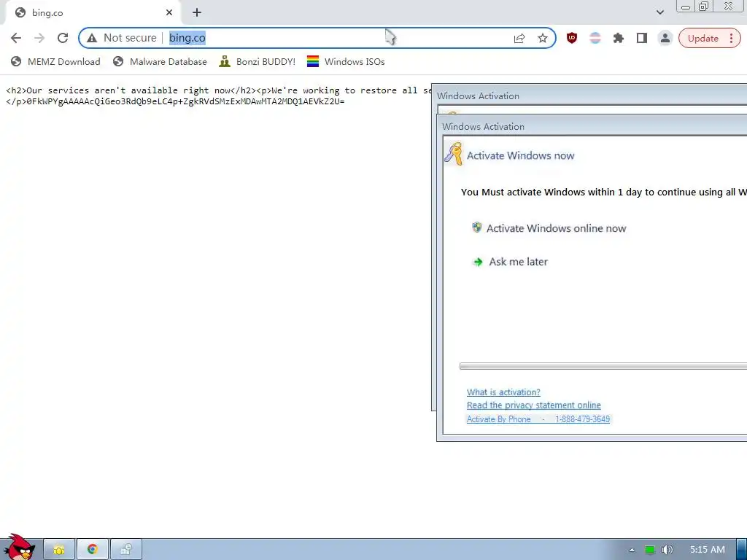Click the Chrome taskbar icon

click(93, 550)
